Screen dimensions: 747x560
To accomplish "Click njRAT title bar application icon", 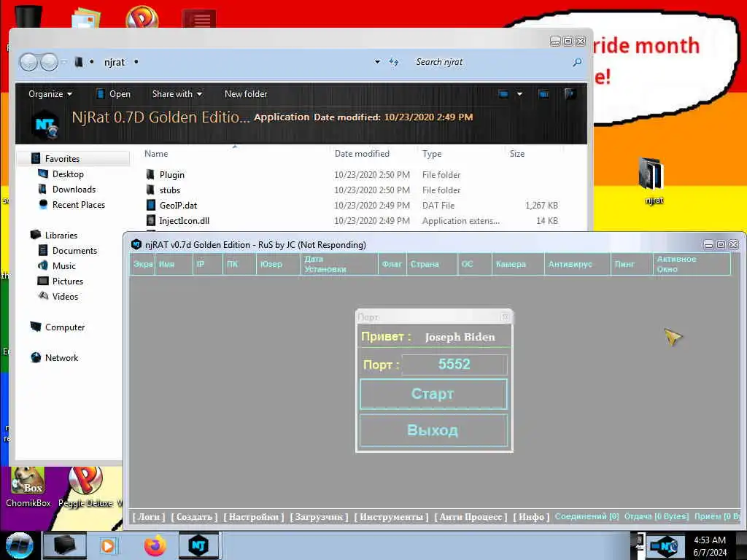I will (x=136, y=244).
